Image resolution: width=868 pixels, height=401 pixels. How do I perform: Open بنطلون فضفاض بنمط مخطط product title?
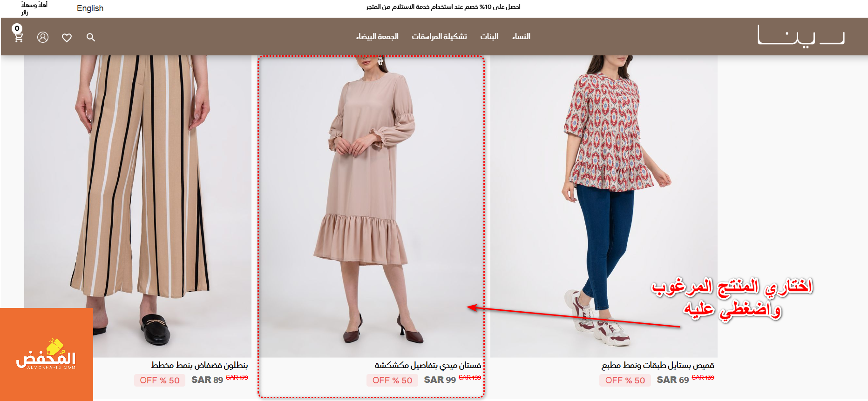point(199,365)
